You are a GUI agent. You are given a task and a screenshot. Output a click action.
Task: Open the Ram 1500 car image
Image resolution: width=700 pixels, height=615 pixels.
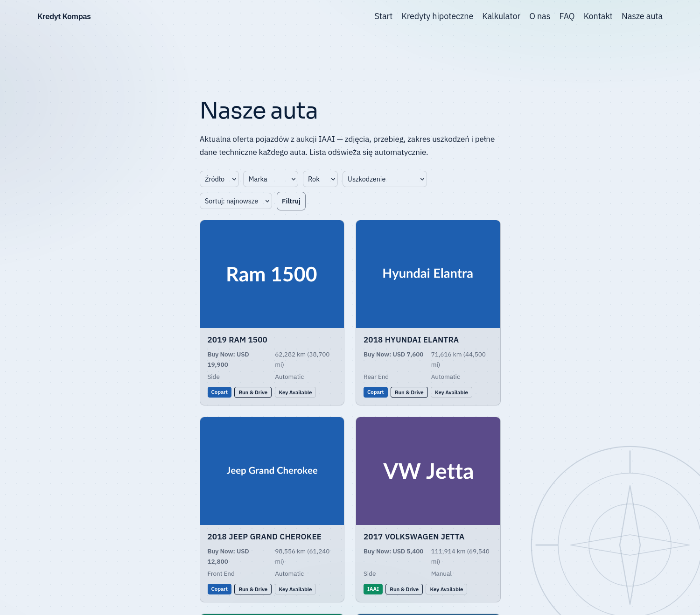click(x=272, y=274)
